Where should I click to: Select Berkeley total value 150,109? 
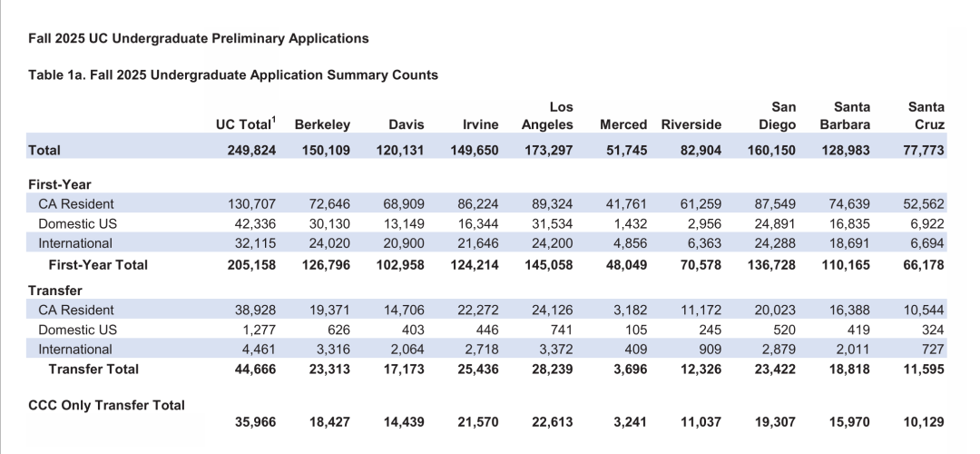click(326, 150)
